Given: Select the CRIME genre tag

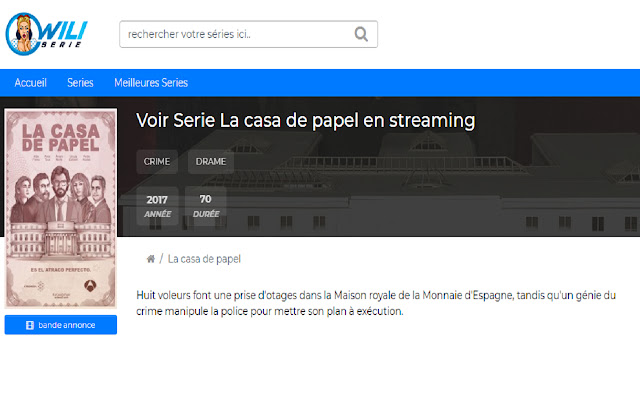Looking at the screenshot, I should [157, 162].
